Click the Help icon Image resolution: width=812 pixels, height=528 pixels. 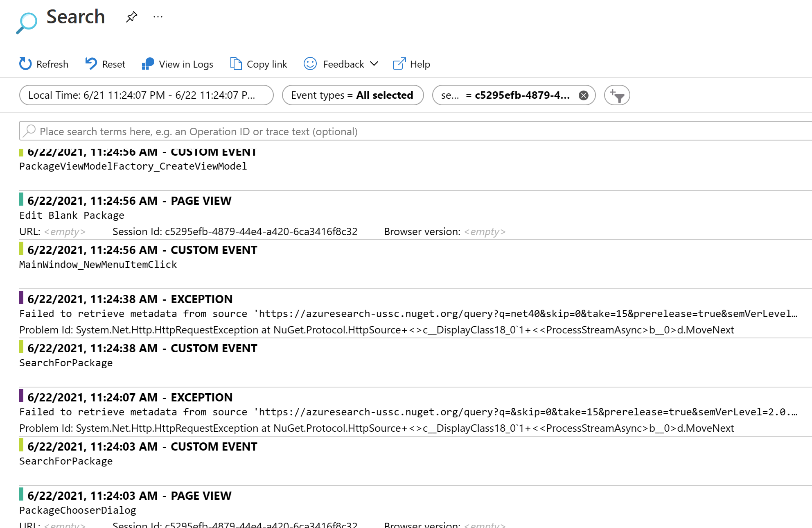coord(399,64)
